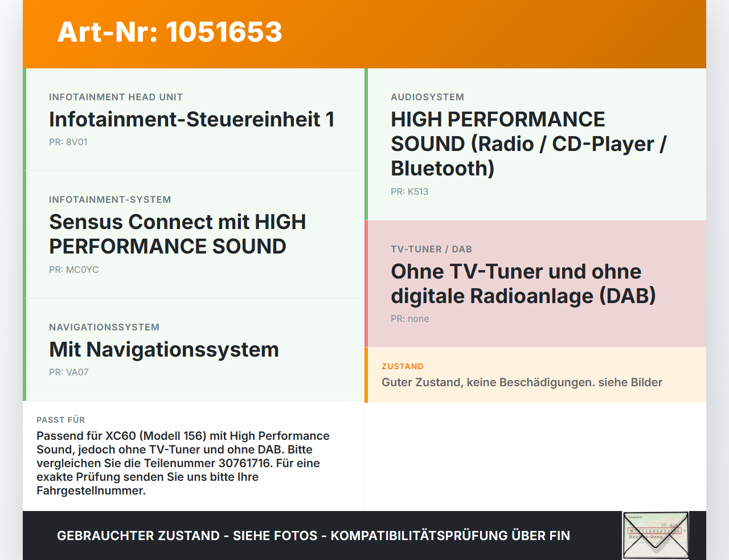Click the PR: VA07 code
The image size is (729, 560).
coord(69,372)
